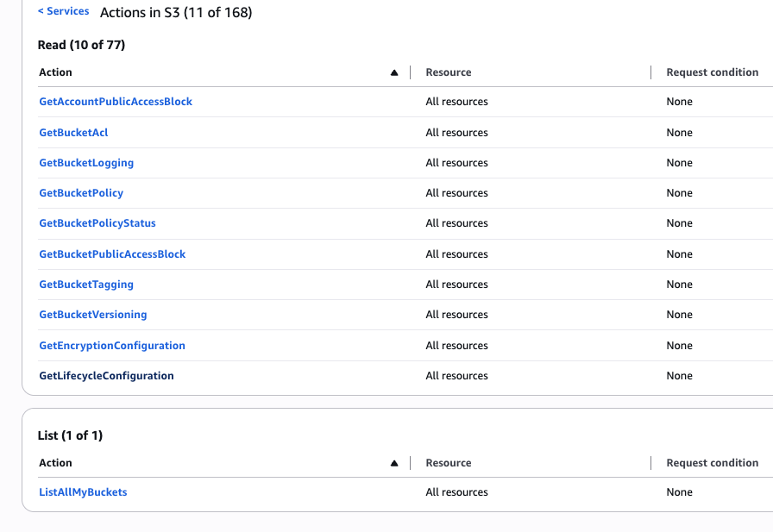This screenshot has height=532, width=773.
Task: Open the ListAllMyBuckets action link
Action: (x=83, y=492)
